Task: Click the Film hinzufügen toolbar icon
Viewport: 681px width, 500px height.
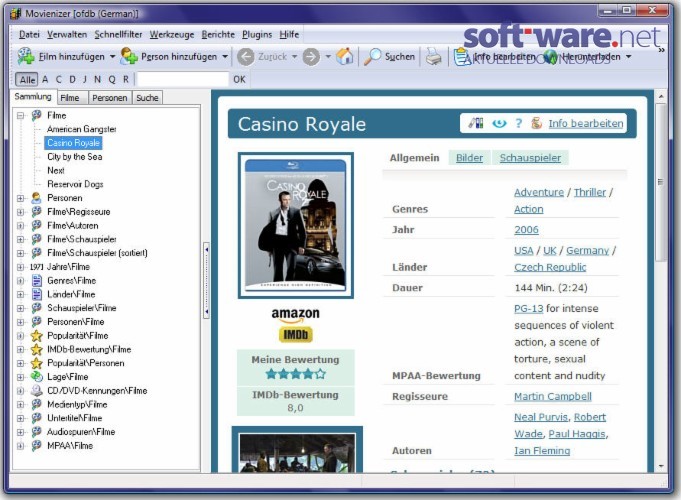Action: point(26,56)
